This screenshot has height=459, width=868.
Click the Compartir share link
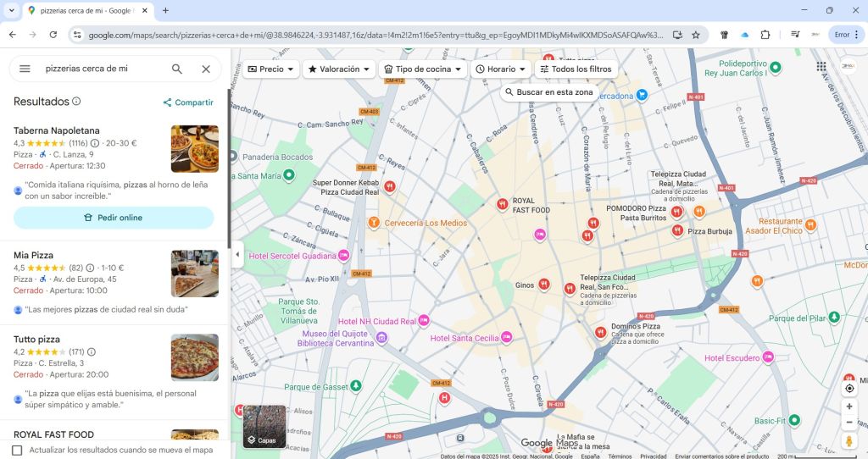(188, 102)
